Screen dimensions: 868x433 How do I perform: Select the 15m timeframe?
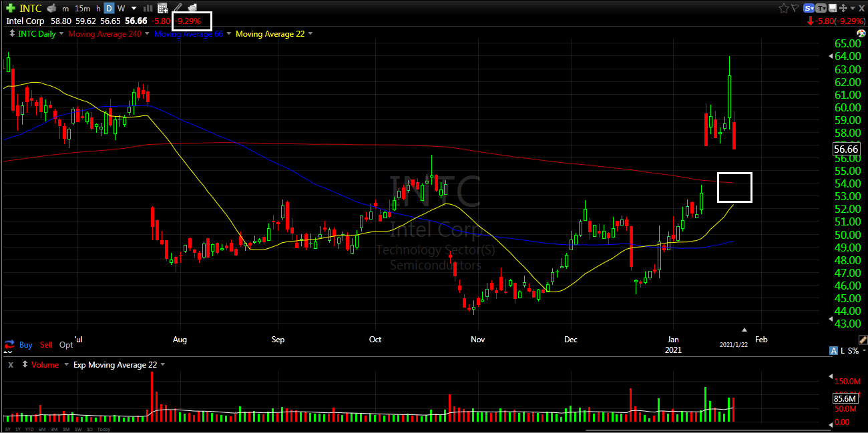[x=83, y=9]
